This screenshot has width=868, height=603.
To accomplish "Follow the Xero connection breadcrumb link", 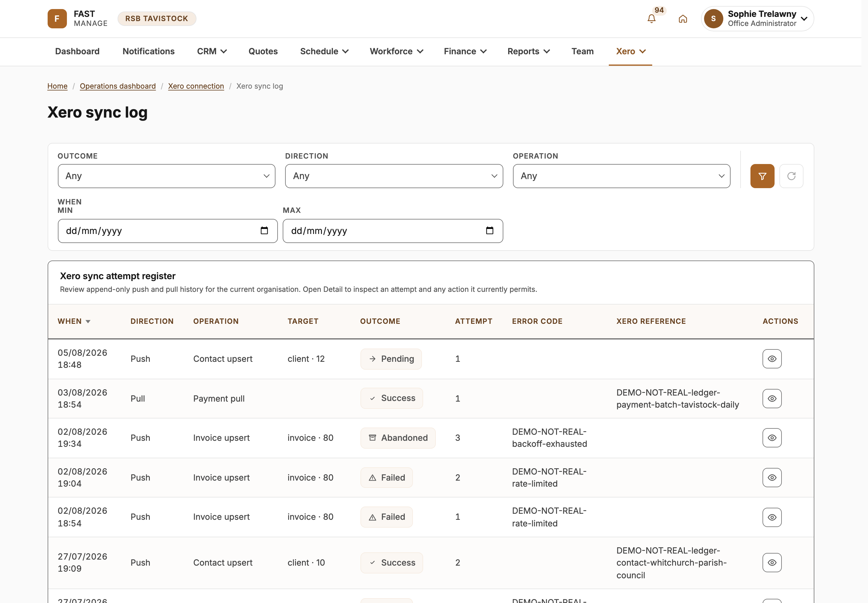I will tap(196, 86).
